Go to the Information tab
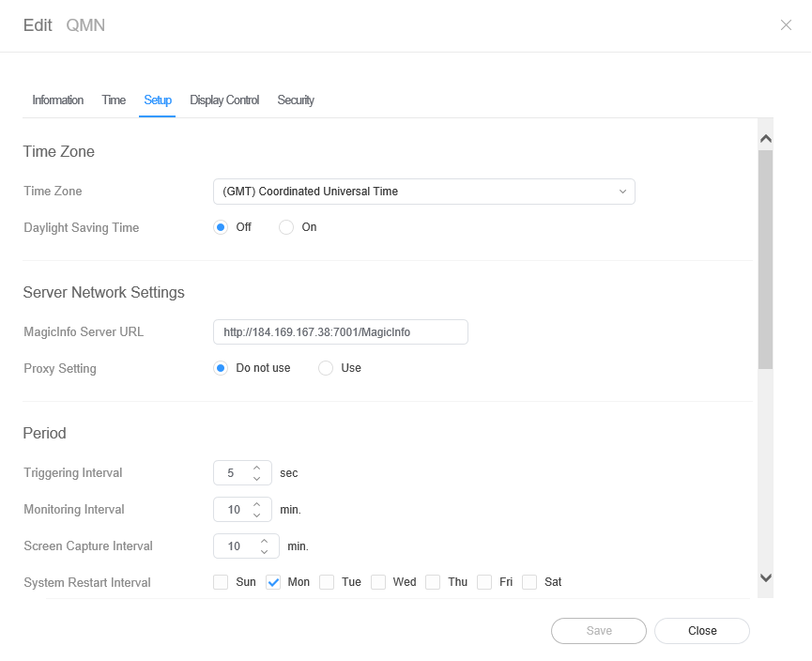The image size is (812, 661). click(x=57, y=100)
